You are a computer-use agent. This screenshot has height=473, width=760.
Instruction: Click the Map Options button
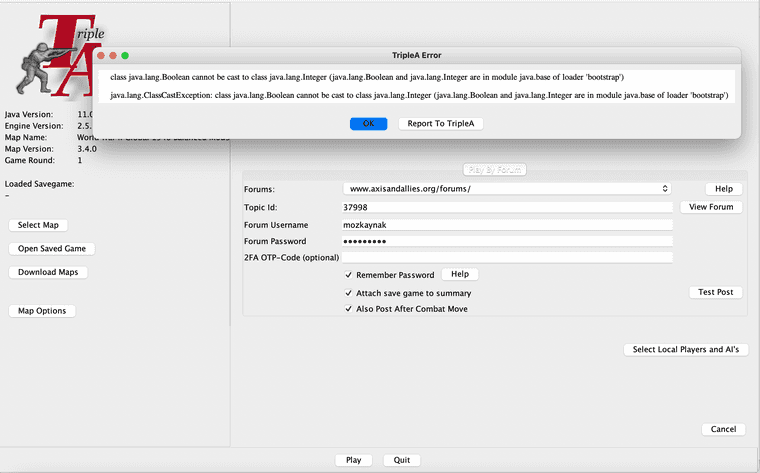tap(42, 311)
